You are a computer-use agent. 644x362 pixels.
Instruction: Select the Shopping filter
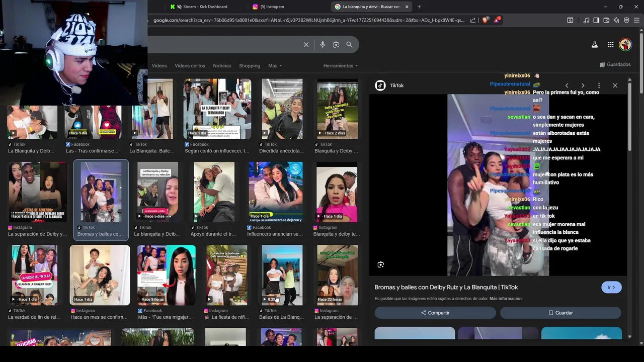(x=250, y=66)
